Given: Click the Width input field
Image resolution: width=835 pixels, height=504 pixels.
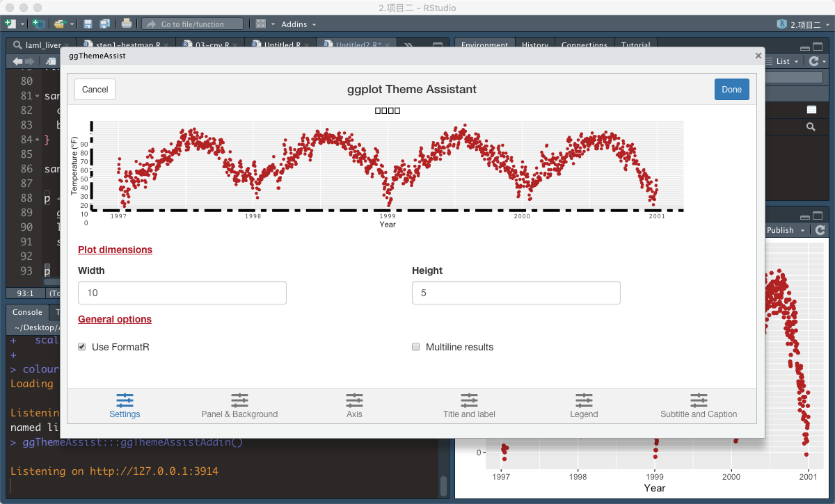Looking at the screenshot, I should [182, 293].
